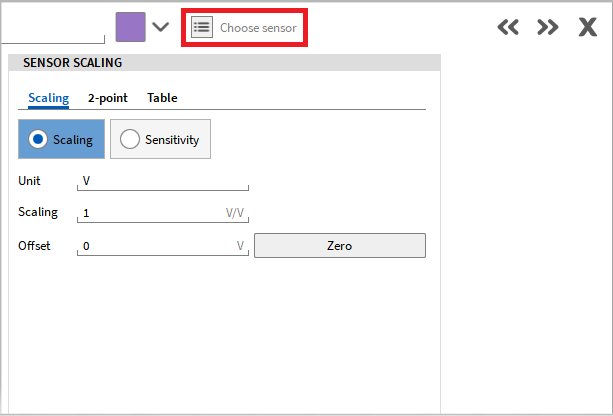
Task: Go to next channel with double-right arrows
Action: [547, 28]
